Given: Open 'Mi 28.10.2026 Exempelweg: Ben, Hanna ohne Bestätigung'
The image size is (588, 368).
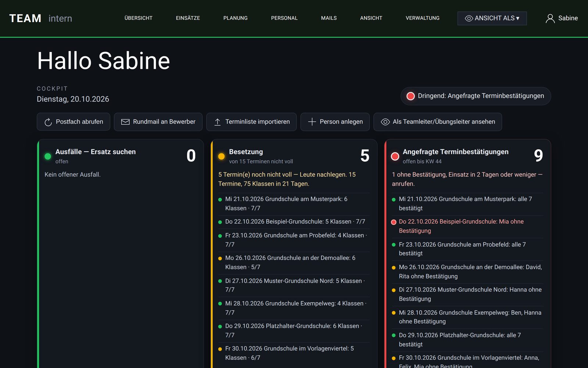Looking at the screenshot, I should tap(467, 317).
